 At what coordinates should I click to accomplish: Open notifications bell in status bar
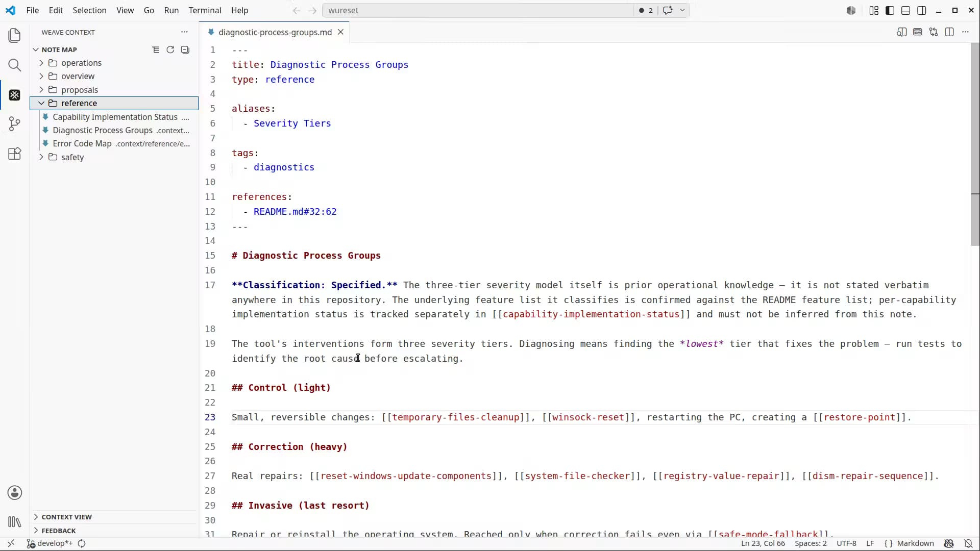click(x=968, y=543)
